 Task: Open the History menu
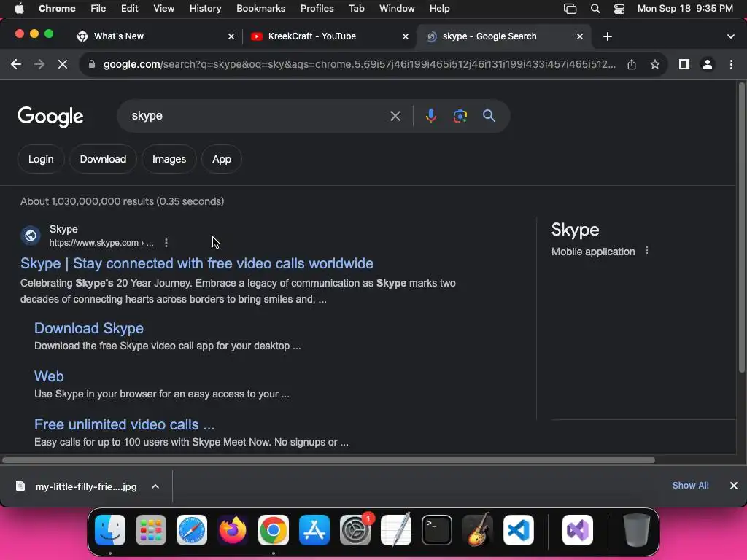coord(205,9)
